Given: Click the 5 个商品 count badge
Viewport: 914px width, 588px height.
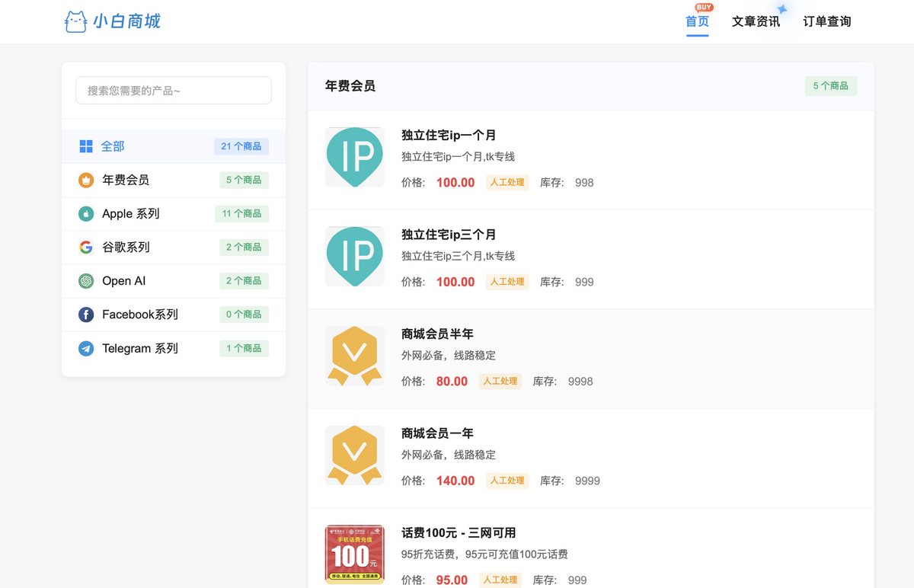Looking at the screenshot, I should click(x=831, y=85).
